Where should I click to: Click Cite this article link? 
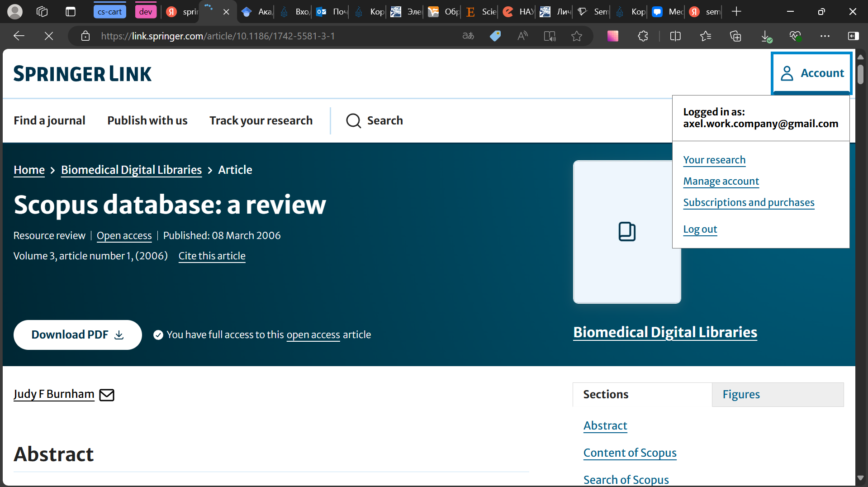tap(212, 256)
